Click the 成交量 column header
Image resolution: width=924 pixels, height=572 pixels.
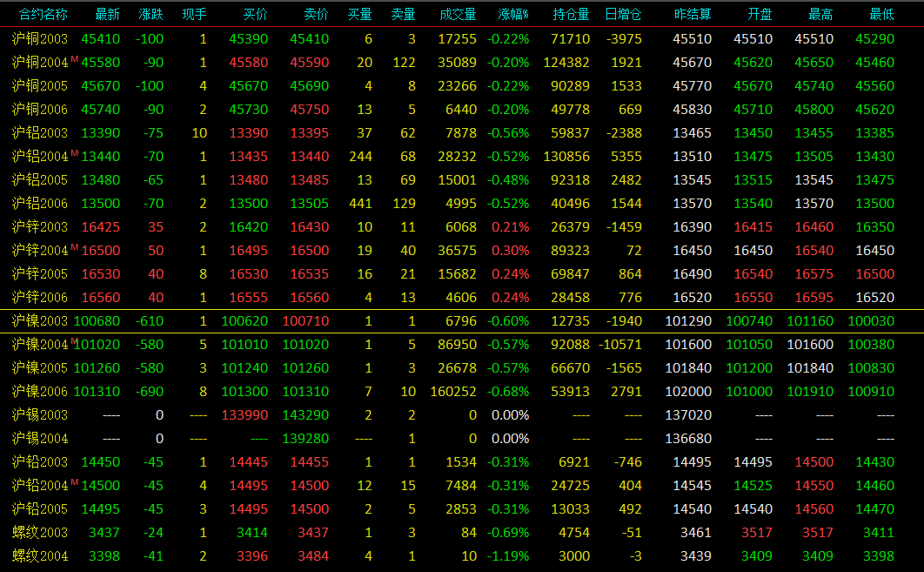[458, 14]
